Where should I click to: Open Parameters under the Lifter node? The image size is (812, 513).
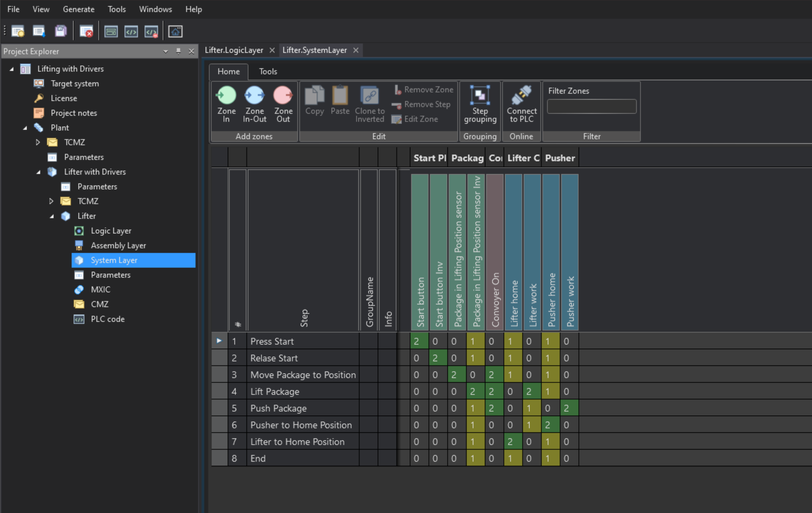click(x=111, y=275)
